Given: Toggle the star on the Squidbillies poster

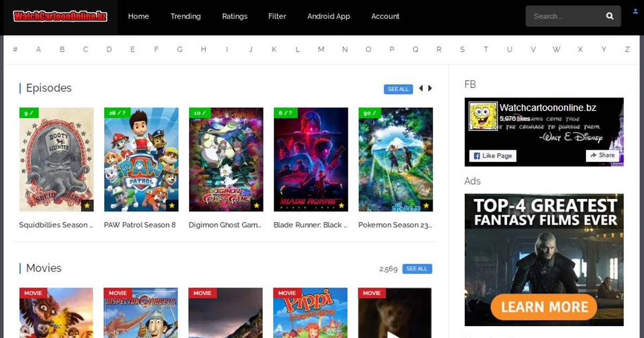Looking at the screenshot, I should 87,205.
